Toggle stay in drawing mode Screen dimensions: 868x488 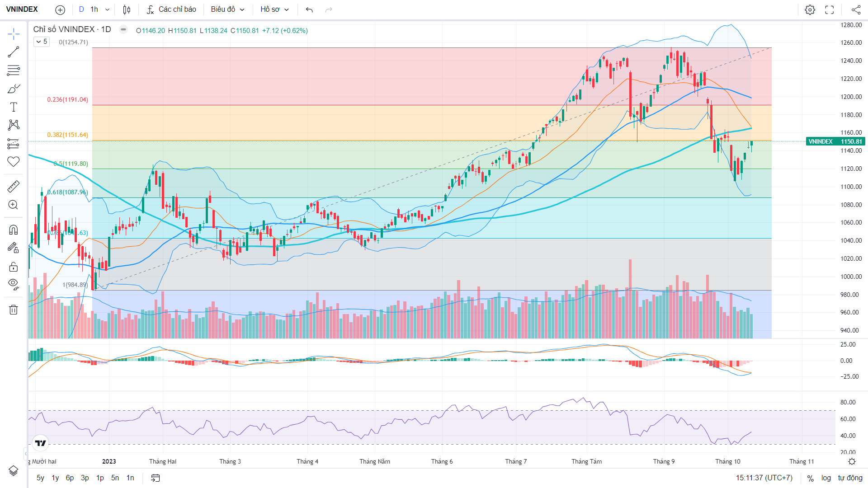(14, 248)
